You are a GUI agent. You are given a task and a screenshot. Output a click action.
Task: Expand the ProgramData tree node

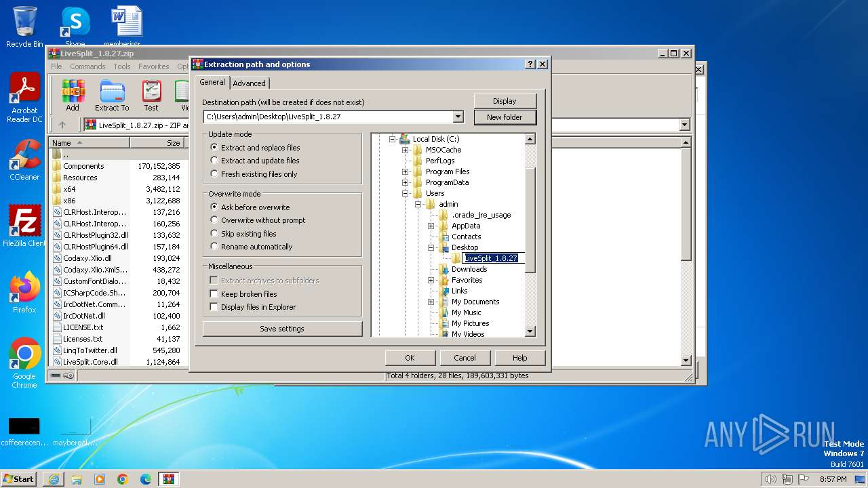click(405, 182)
